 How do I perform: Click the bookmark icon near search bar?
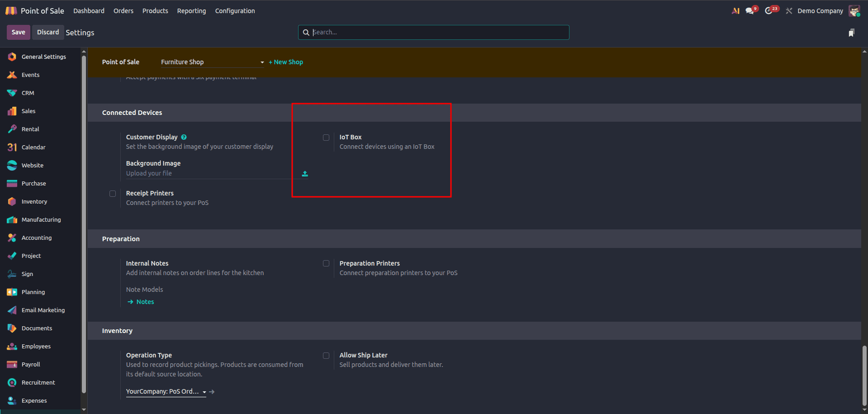tap(851, 33)
